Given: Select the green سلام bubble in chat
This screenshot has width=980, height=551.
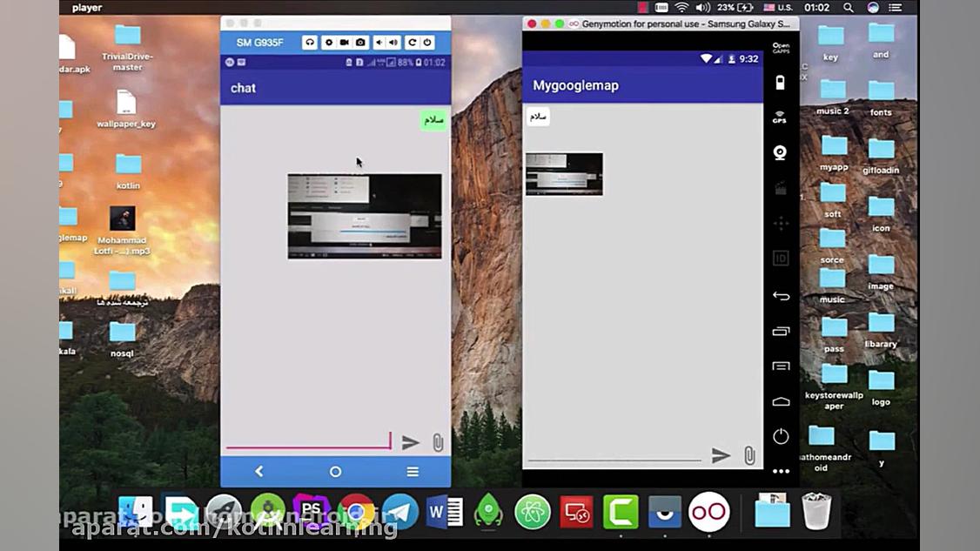Looking at the screenshot, I should click(x=433, y=119).
